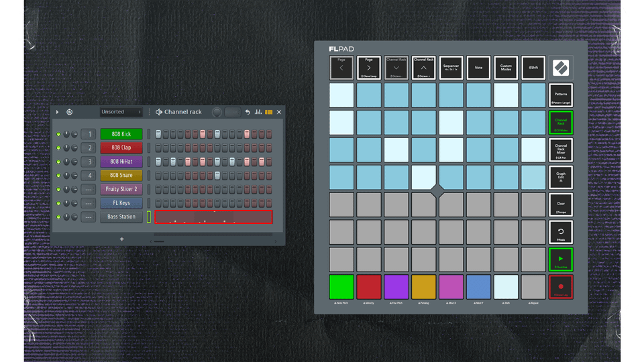This screenshot has width=644, height=362.
Task: Click the mixer track selector for FL Keys
Action: [x=89, y=202]
